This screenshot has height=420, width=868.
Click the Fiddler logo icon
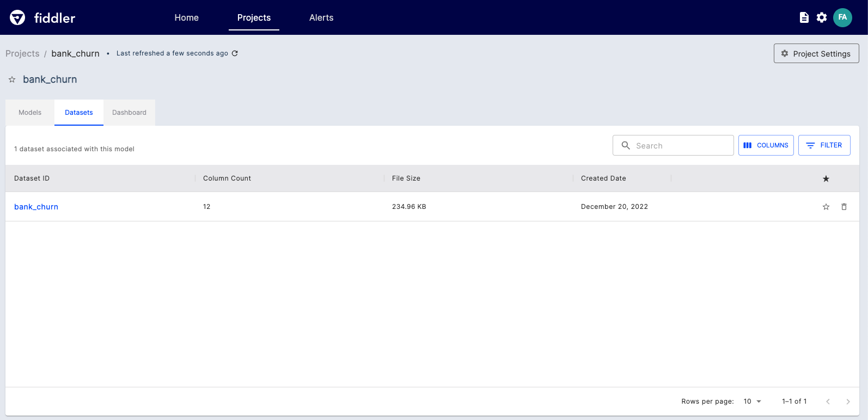[x=17, y=17]
